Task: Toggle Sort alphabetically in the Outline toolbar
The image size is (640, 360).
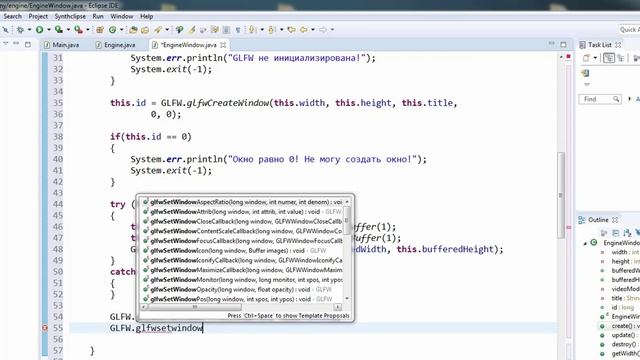Action: tap(627, 233)
